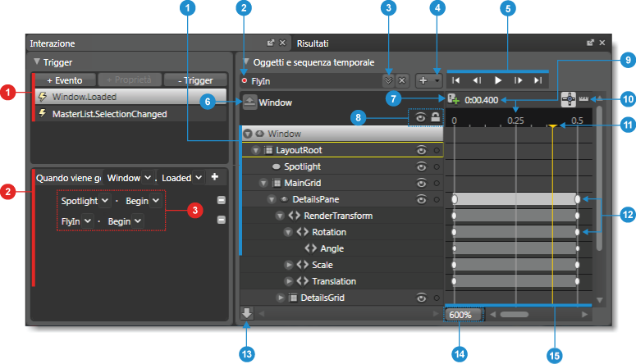
Task: Expand the DetailsGrid node
Action: [281, 298]
